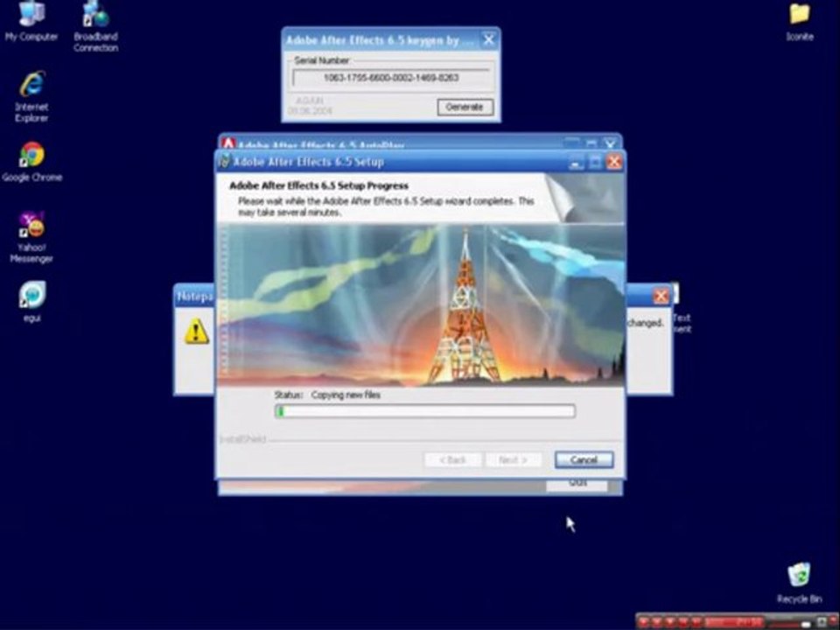Close the Notepad warning dialog
This screenshot has width=840, height=630.
click(x=661, y=296)
